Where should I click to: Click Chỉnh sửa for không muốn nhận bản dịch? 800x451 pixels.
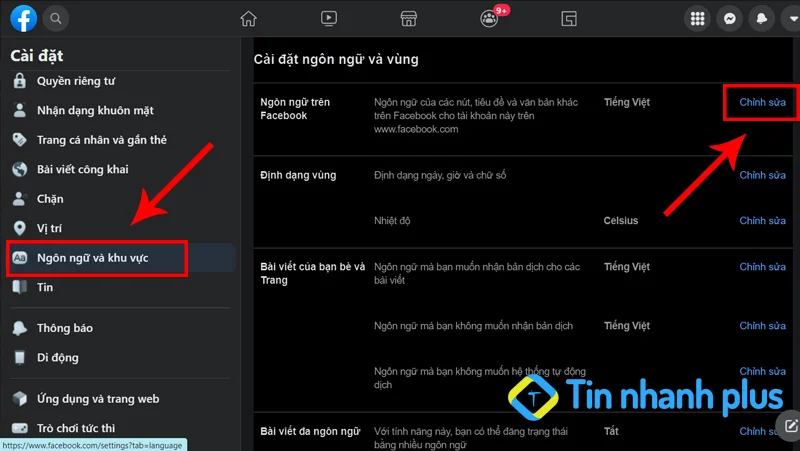[x=762, y=325]
